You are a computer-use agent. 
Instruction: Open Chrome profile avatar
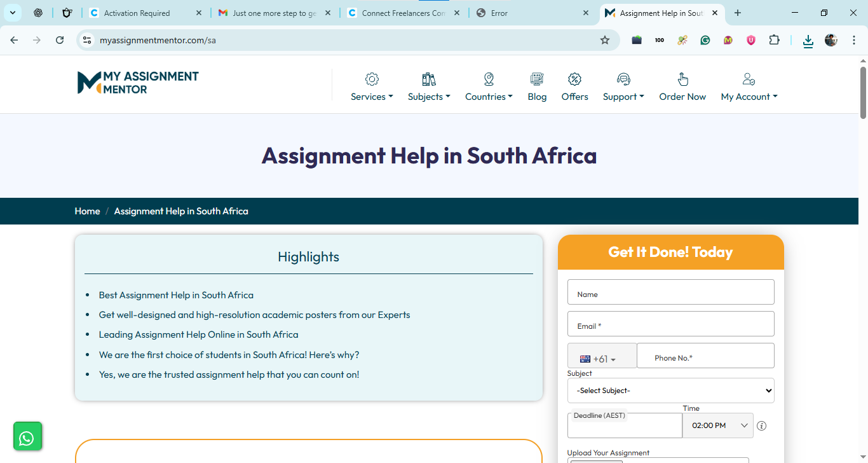(831, 40)
